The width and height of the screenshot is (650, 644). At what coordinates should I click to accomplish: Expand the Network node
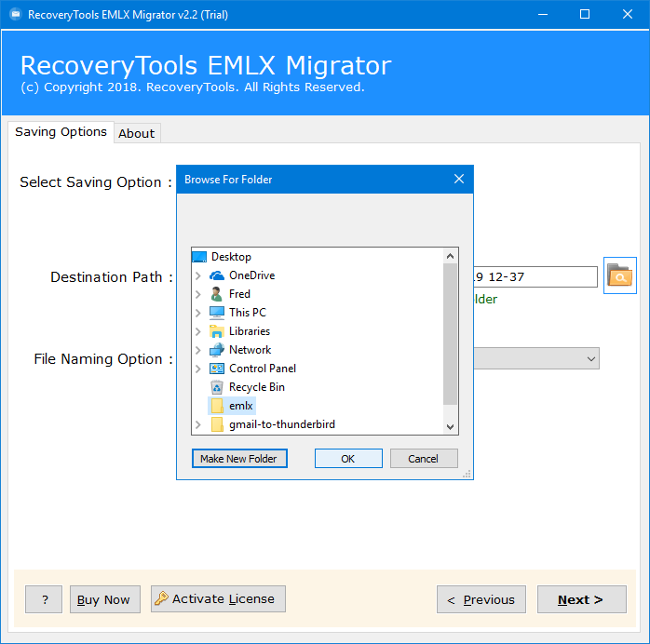click(x=198, y=350)
